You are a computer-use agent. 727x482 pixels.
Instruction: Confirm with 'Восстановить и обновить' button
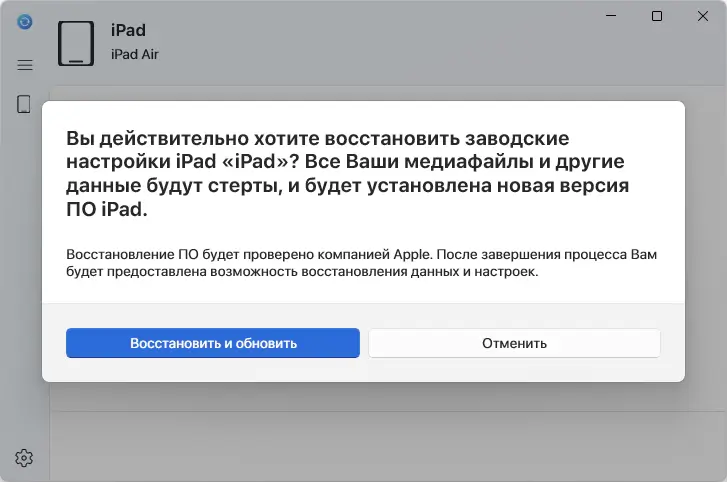[x=213, y=343]
